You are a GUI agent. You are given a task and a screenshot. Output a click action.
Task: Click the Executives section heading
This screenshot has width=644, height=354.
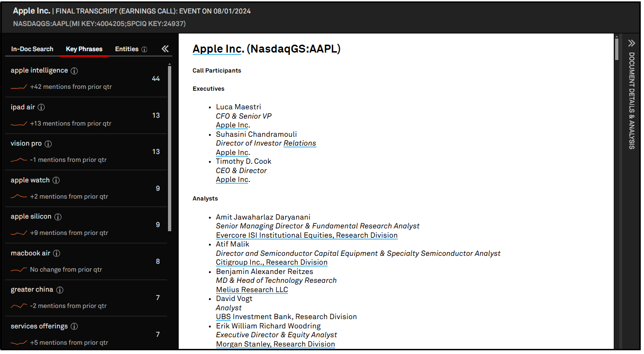click(x=208, y=89)
